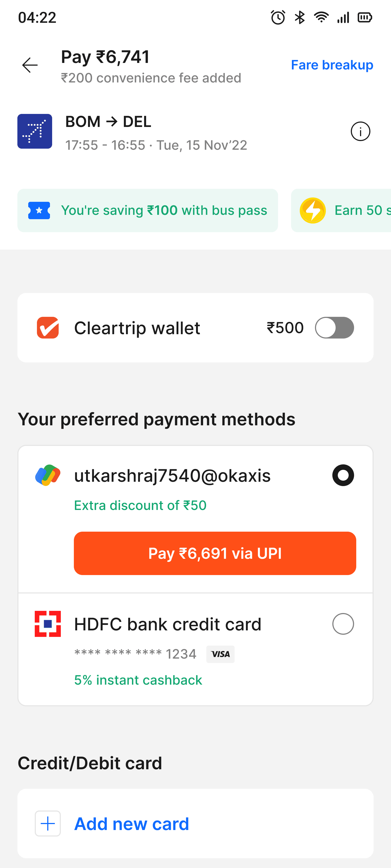Screen dimensions: 391x868
Task: Tap the VISA badge on HDFC card
Action: [x=220, y=654]
